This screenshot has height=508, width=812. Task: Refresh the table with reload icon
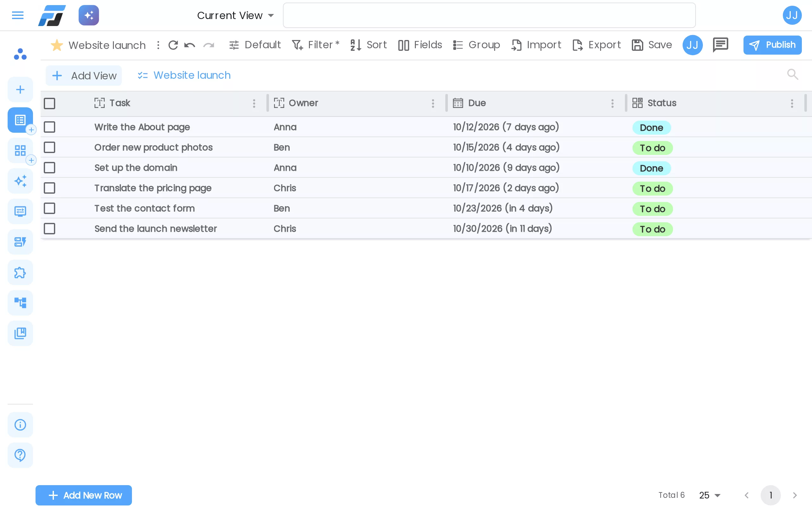pos(173,45)
